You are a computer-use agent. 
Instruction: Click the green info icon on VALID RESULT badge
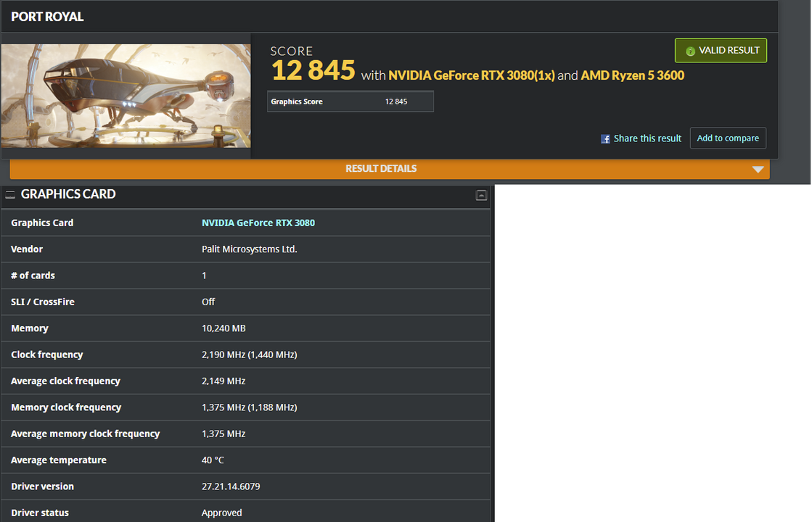coord(689,50)
